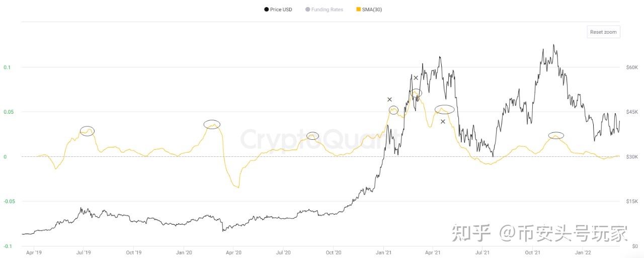Click the circled SMA peak near Jul '19
The height and width of the screenshot is (258, 644).
(87, 131)
